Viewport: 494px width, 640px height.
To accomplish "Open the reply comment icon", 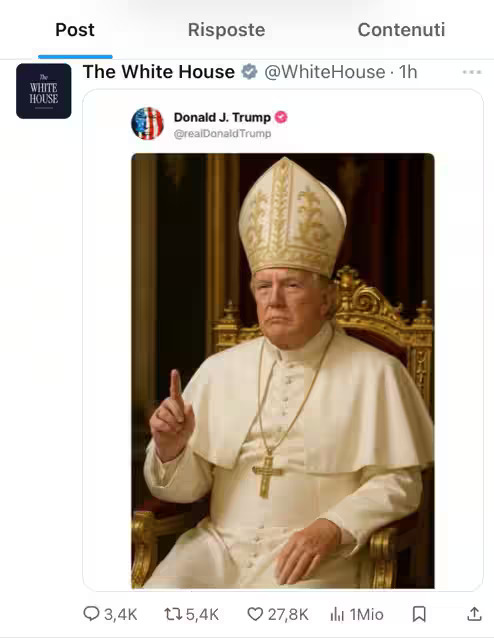I will 91,613.
